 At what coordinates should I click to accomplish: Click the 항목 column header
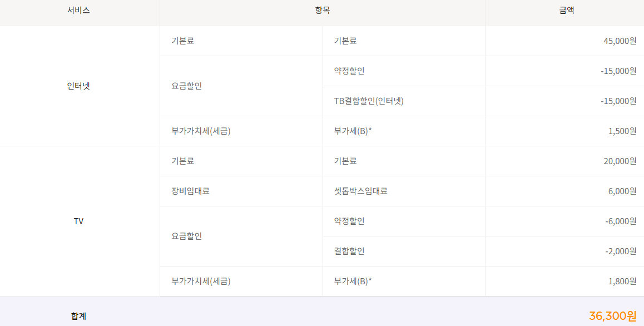click(x=322, y=11)
